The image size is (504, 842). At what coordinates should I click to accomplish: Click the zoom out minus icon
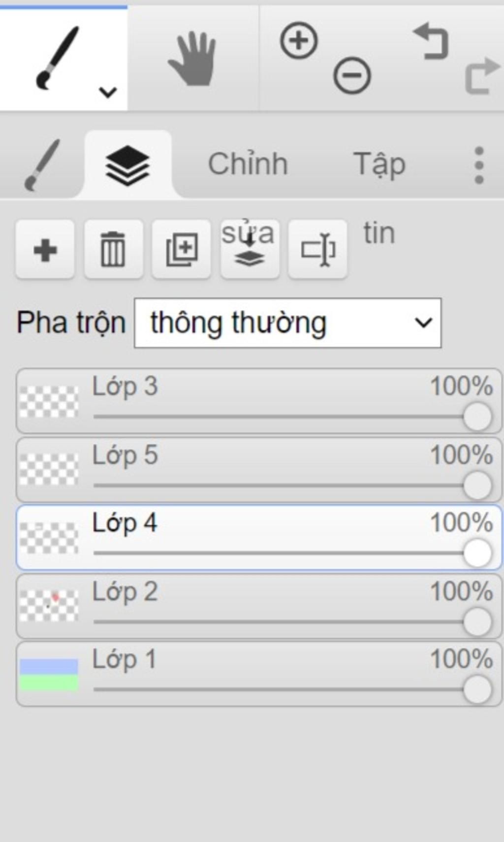(352, 76)
